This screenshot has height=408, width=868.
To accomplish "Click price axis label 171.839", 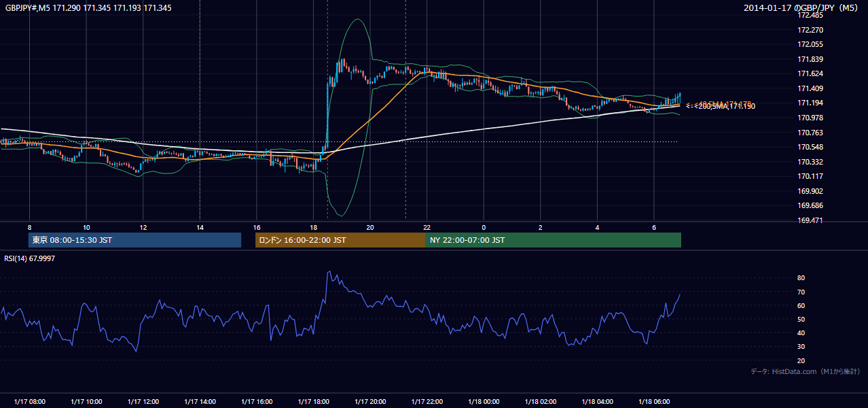I will pos(811,59).
